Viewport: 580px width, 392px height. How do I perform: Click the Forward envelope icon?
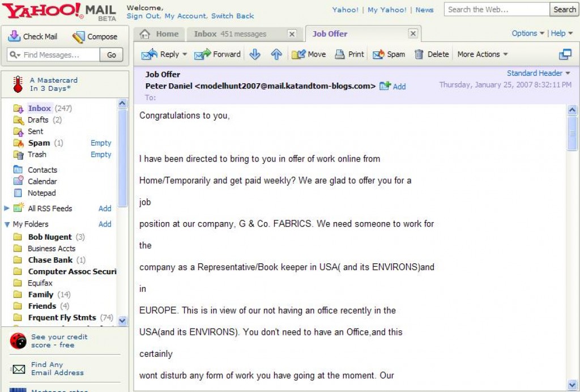(x=202, y=54)
